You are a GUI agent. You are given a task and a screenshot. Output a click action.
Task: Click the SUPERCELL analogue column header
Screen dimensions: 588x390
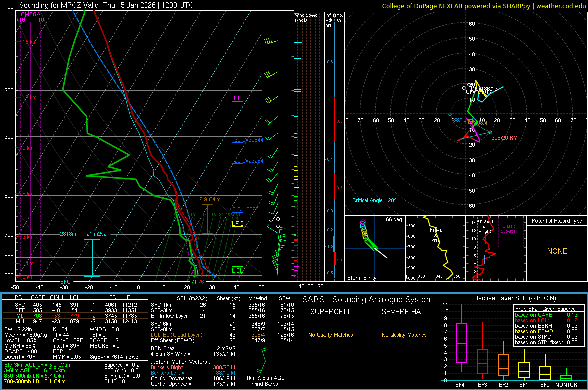click(331, 312)
